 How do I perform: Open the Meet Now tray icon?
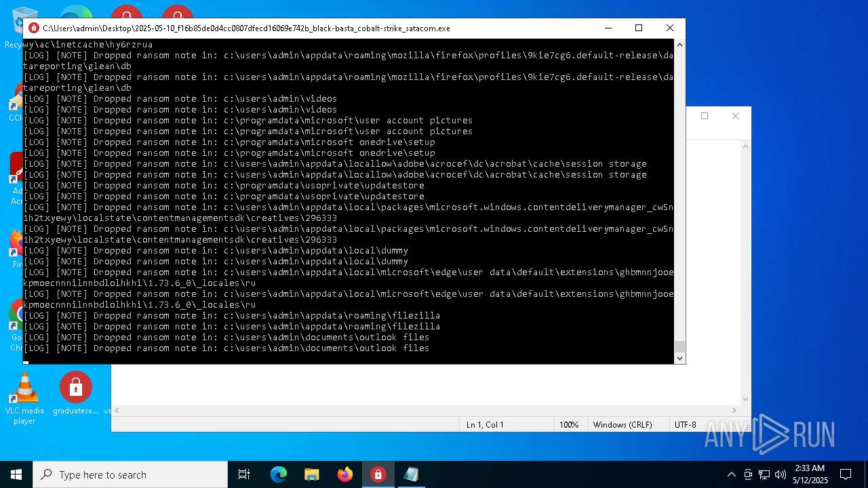click(748, 474)
